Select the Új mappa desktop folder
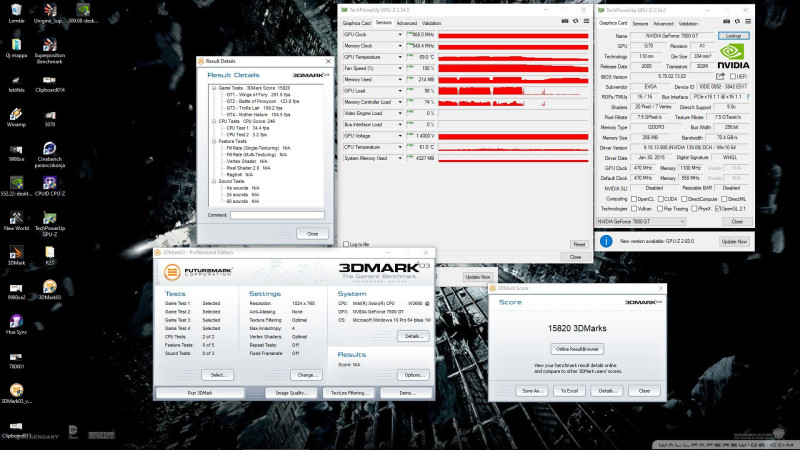 pyautogui.click(x=16, y=48)
